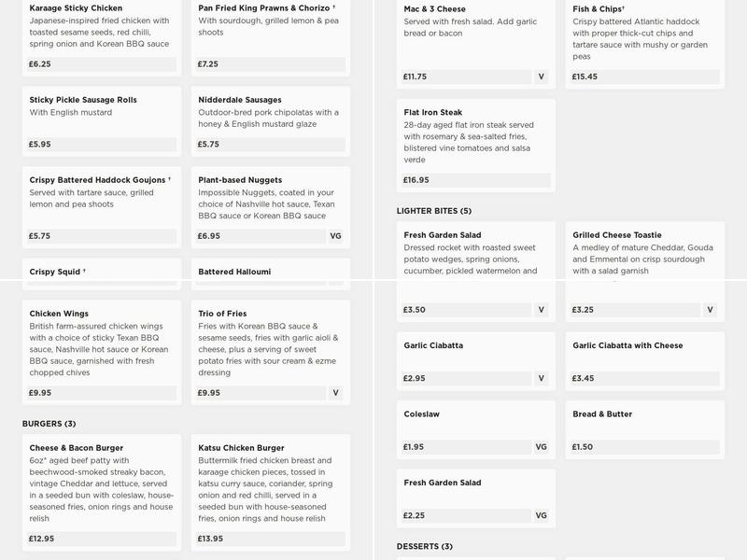Click the V badge on Garlic Ciabatta £2.95

(x=541, y=379)
